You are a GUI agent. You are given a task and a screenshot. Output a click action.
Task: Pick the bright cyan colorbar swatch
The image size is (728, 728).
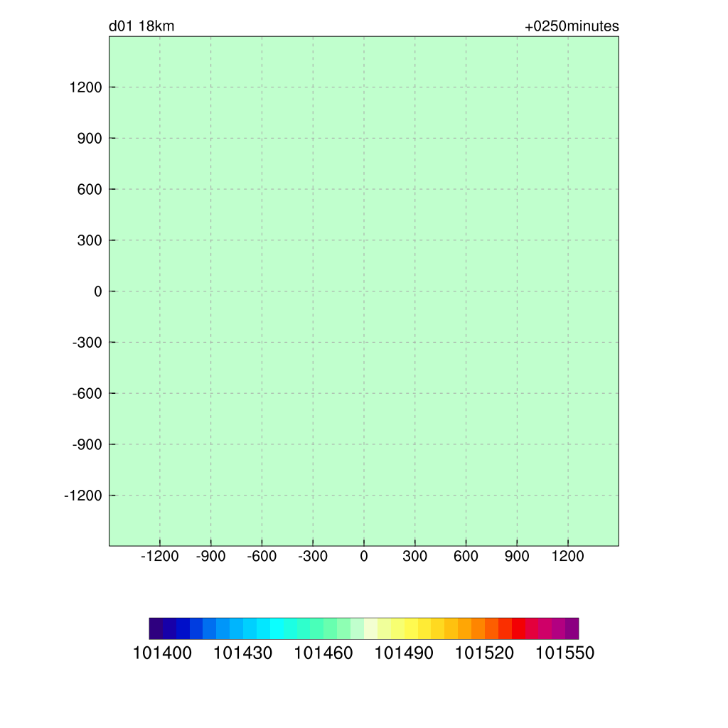pyautogui.click(x=277, y=628)
